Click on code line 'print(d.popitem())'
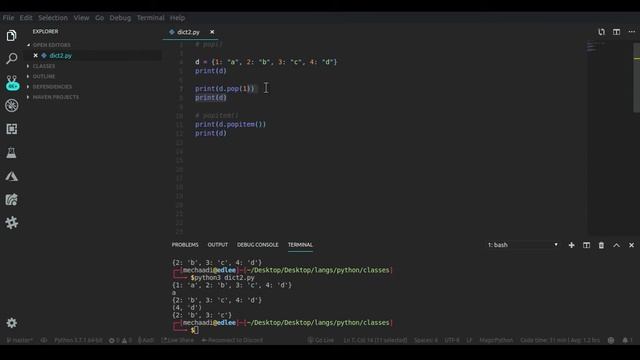640x360 pixels. tap(230, 124)
